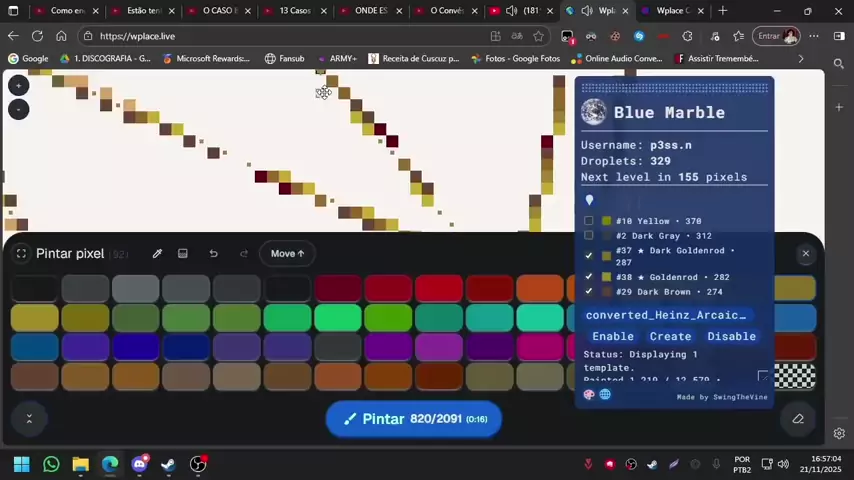Click Create in Blue Marble panel
Viewport: 854px width, 480px height.
click(x=670, y=337)
